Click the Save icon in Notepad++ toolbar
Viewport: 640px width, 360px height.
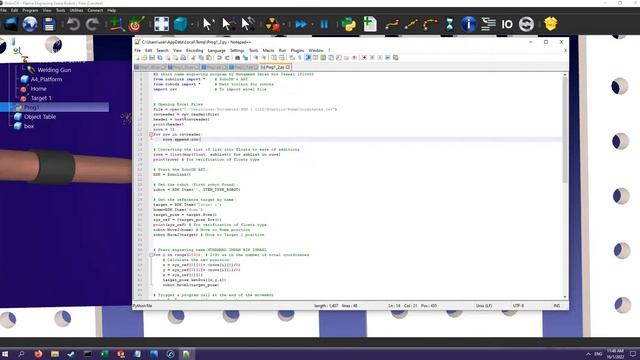(152, 58)
